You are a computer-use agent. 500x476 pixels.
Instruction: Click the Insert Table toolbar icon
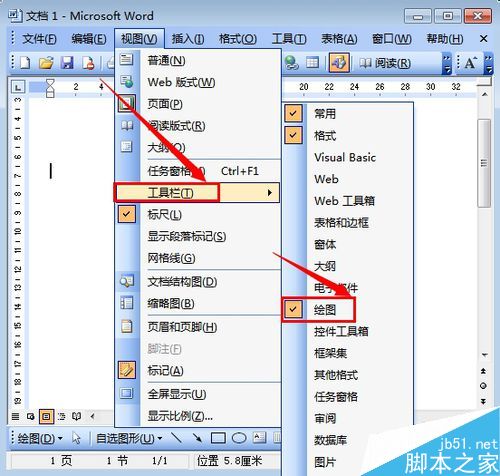point(312,63)
